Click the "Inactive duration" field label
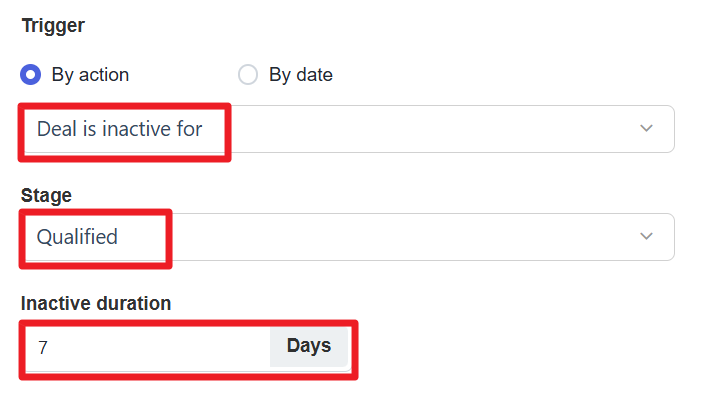The image size is (710, 414). pyautogui.click(x=96, y=302)
